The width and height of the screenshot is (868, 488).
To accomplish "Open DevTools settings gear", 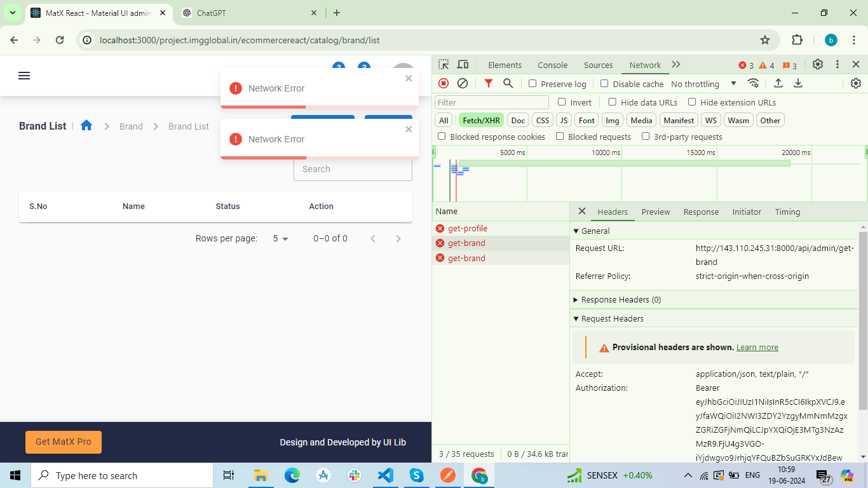I will (818, 65).
